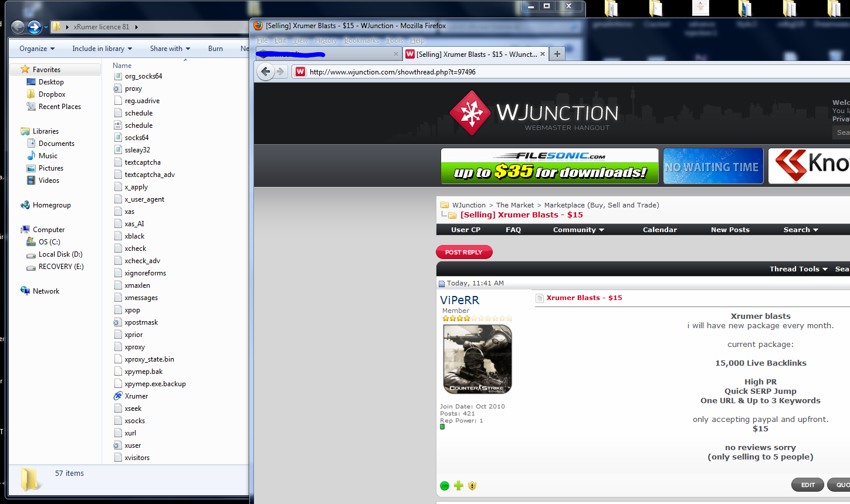The width and height of the screenshot is (850, 504).
Task: Open a new Firefox tab with plus button
Action: (557, 54)
